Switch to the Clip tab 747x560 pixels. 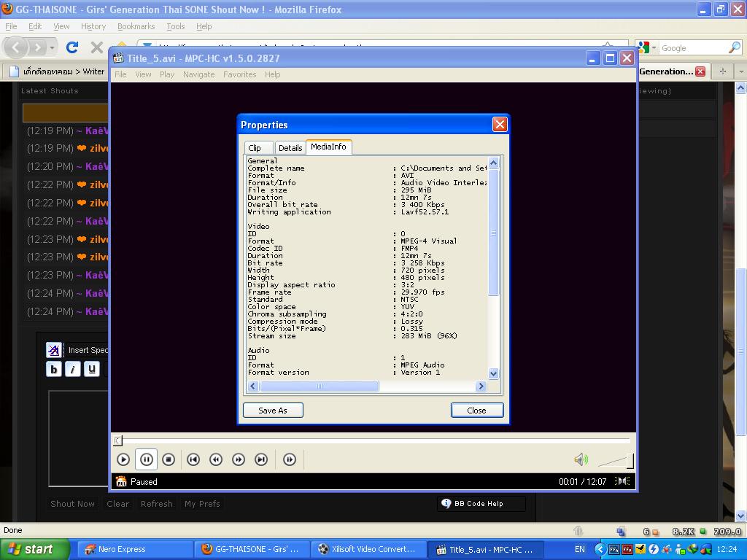pyautogui.click(x=255, y=148)
